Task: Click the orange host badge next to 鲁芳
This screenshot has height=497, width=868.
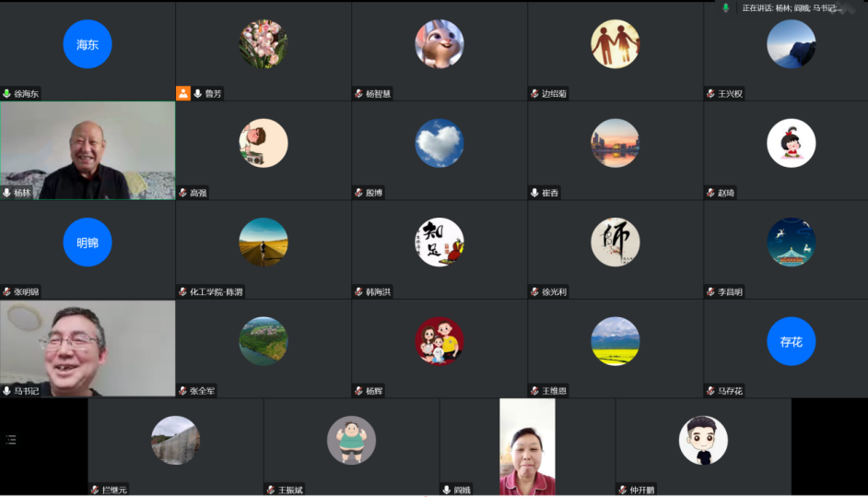Action: tap(183, 94)
